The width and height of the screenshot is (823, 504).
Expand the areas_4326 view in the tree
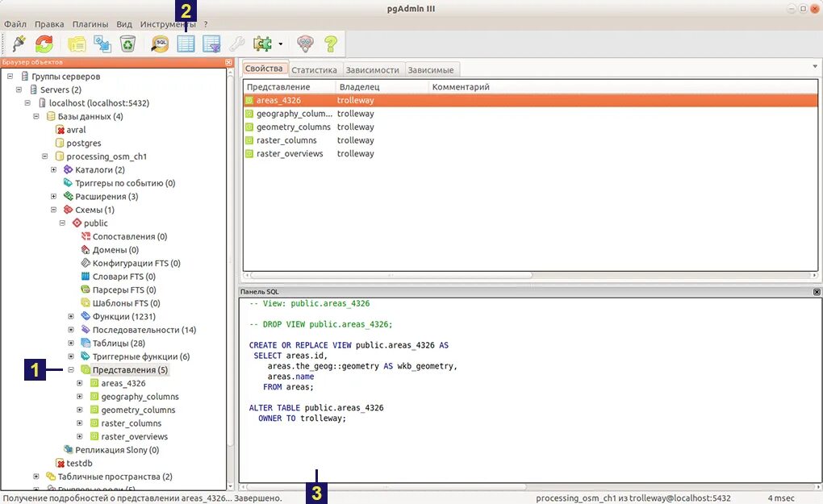80,383
